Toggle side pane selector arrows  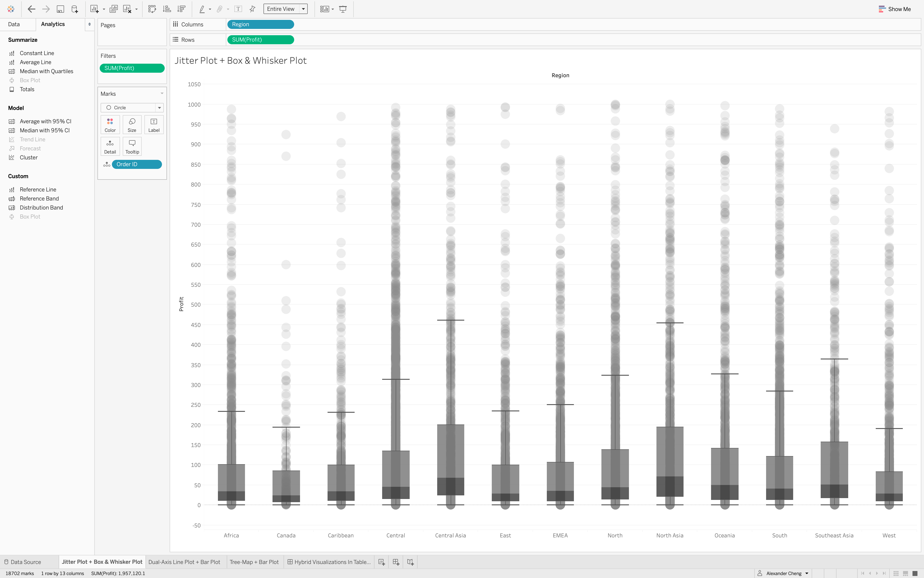pos(89,24)
